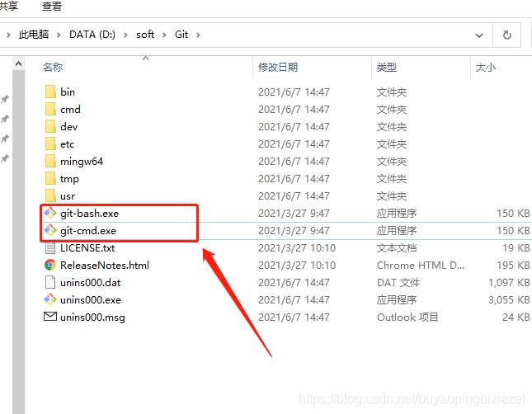Click Git in the breadcrumb path
Viewport: 532px width, 414px height.
pyautogui.click(x=181, y=35)
